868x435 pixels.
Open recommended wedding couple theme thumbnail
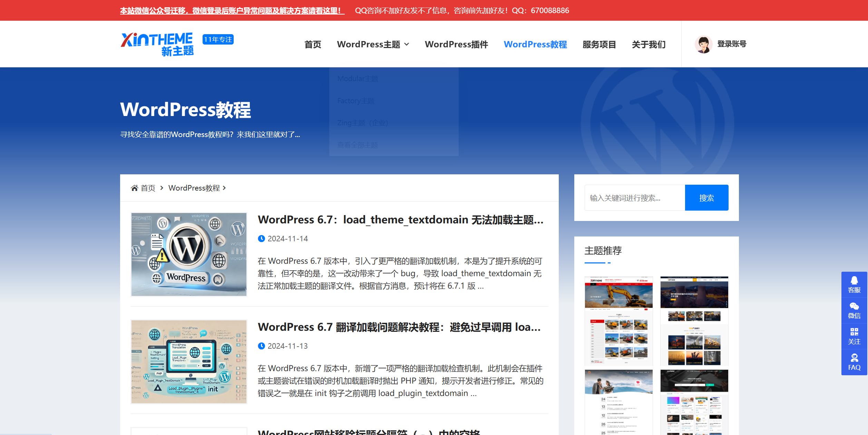click(618, 402)
